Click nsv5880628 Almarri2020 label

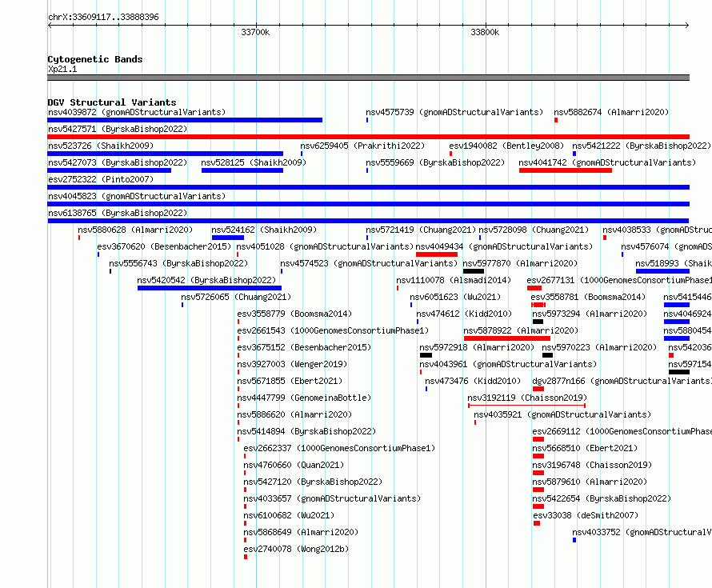click(x=135, y=230)
